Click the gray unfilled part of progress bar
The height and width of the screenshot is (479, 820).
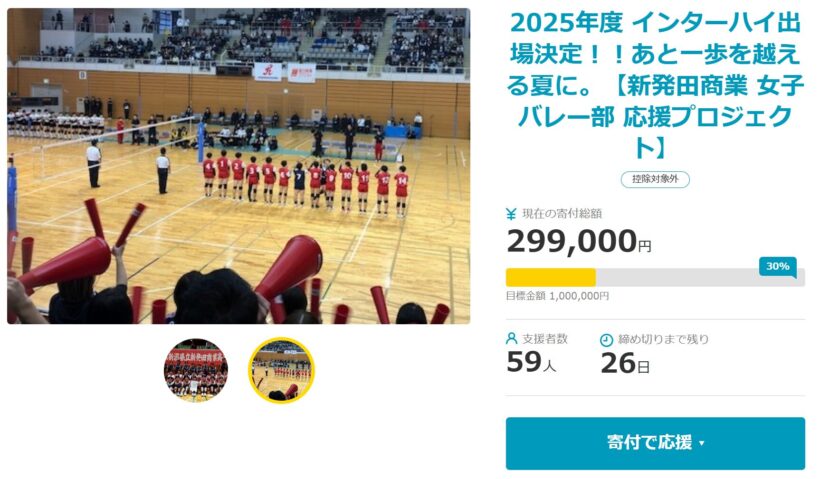700,277
